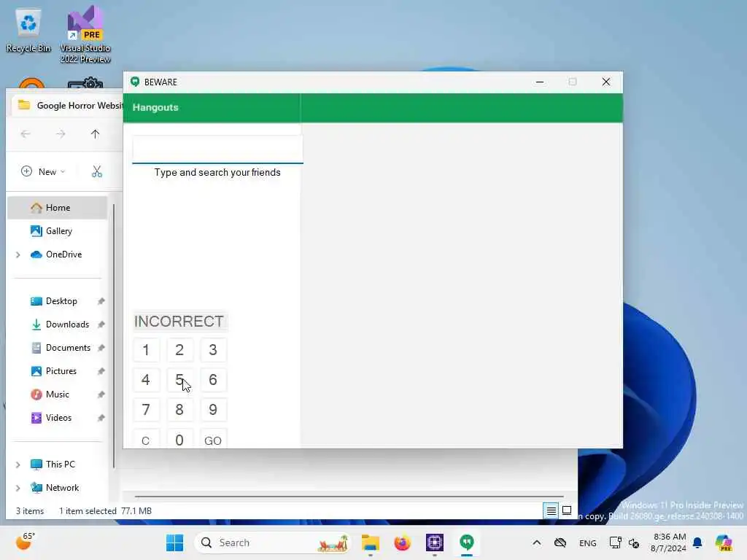Click keypad digit 4

coord(146,379)
